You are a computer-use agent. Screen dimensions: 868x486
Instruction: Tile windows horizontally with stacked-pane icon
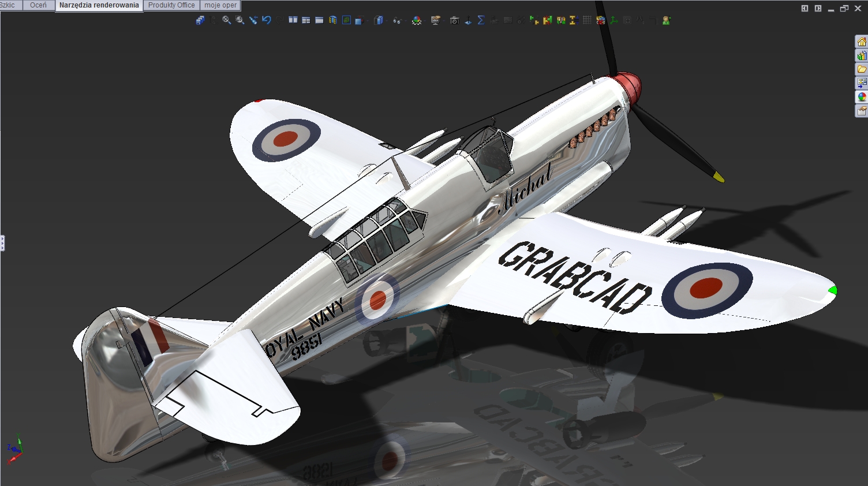(x=306, y=20)
